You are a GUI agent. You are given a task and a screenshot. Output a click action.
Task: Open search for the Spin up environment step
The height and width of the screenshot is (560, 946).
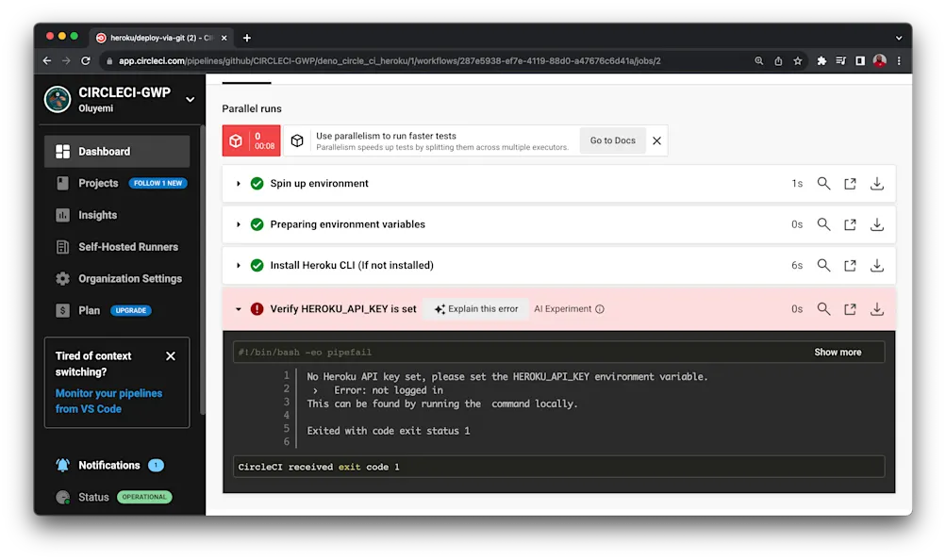(823, 183)
